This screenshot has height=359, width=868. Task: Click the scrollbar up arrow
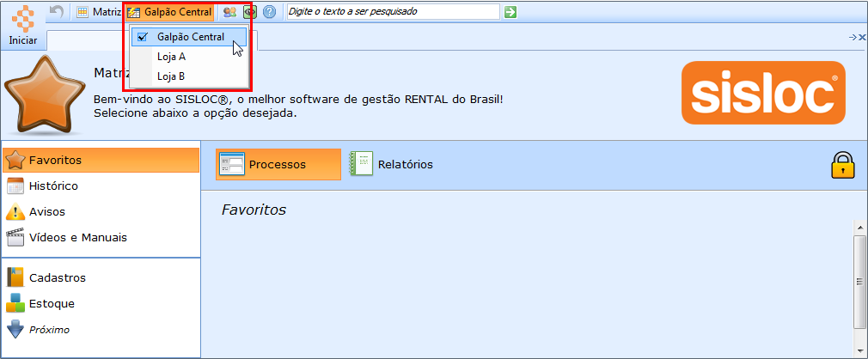859,228
